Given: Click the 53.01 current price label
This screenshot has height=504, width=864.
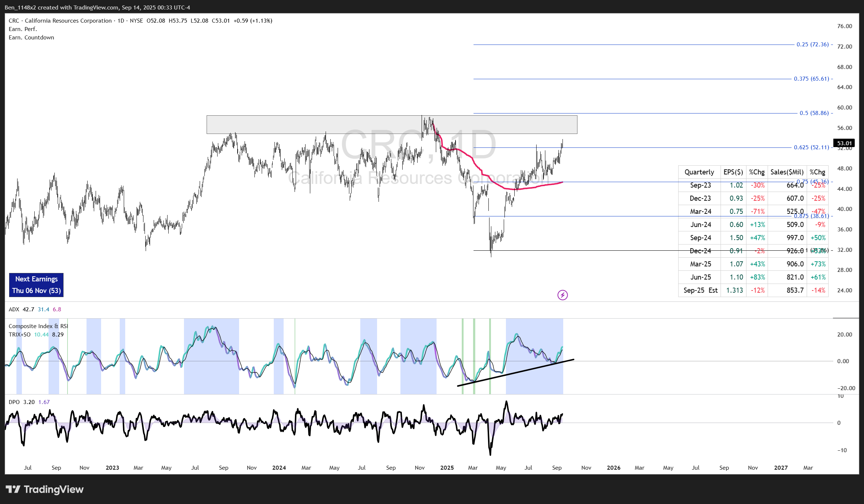Looking at the screenshot, I should click(x=844, y=143).
